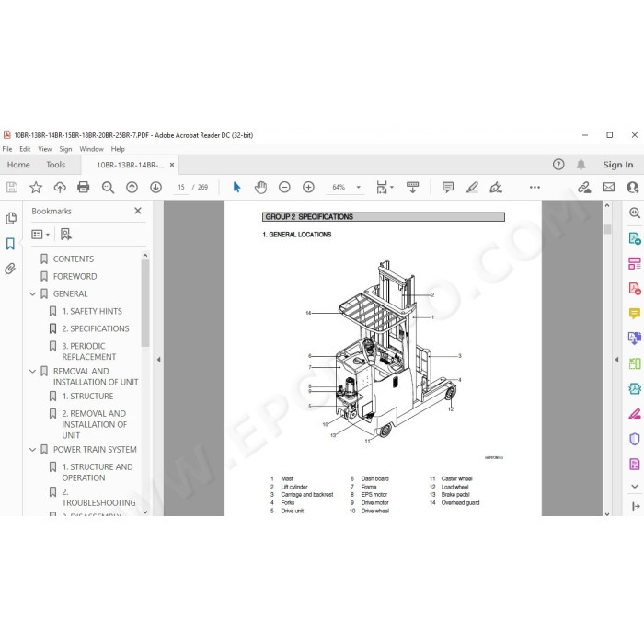Go to next page arrow
Viewport: 644px width, 644px height.
point(155,188)
